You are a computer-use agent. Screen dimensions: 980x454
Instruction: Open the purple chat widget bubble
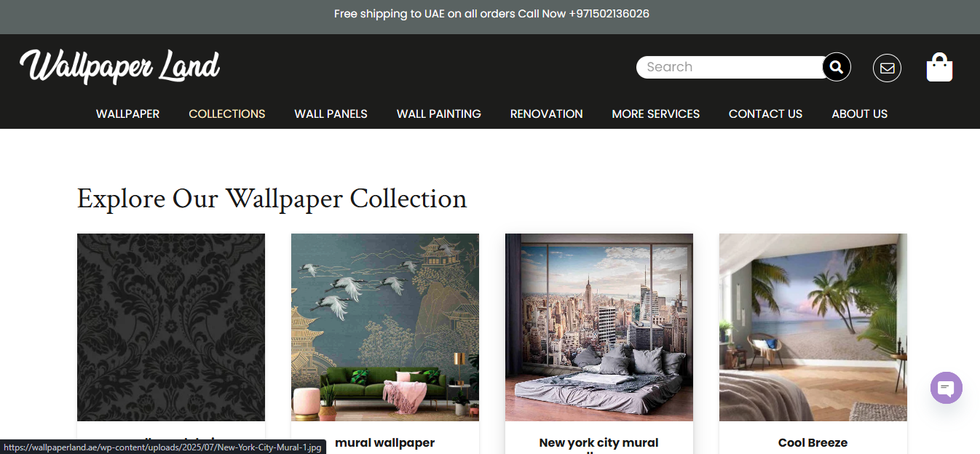click(x=947, y=388)
